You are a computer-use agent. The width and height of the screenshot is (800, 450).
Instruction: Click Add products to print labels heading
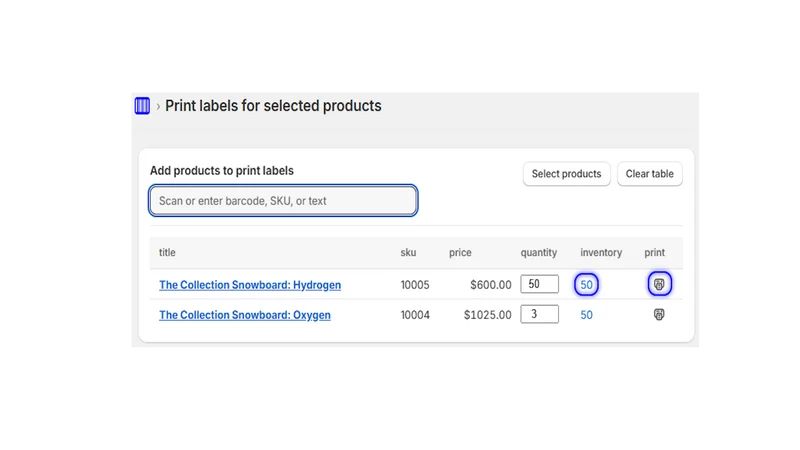coord(222,171)
